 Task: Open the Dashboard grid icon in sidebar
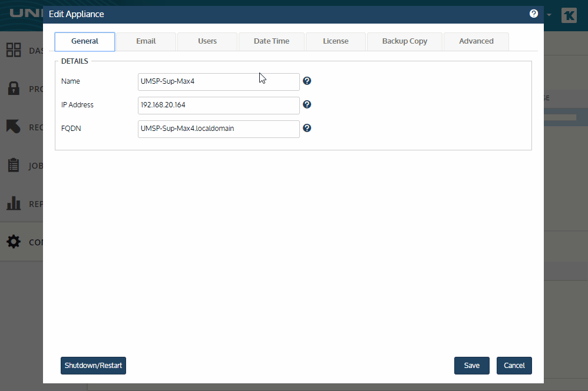(14, 50)
